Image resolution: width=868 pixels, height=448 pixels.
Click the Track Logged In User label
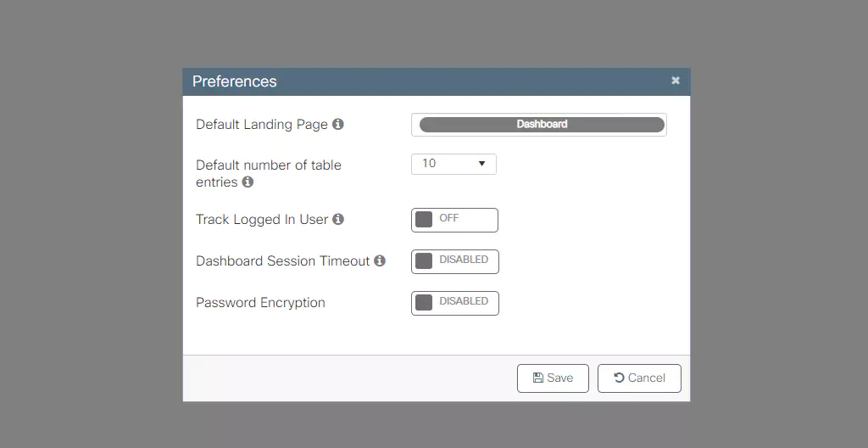pyautogui.click(x=262, y=219)
